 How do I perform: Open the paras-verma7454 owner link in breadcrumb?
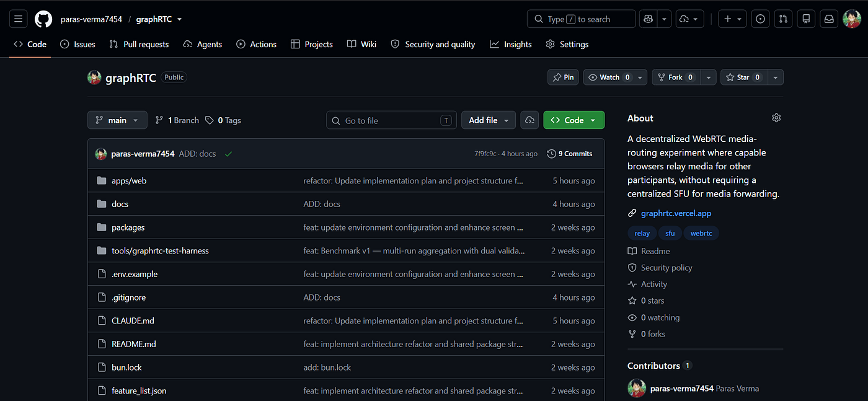(x=91, y=19)
